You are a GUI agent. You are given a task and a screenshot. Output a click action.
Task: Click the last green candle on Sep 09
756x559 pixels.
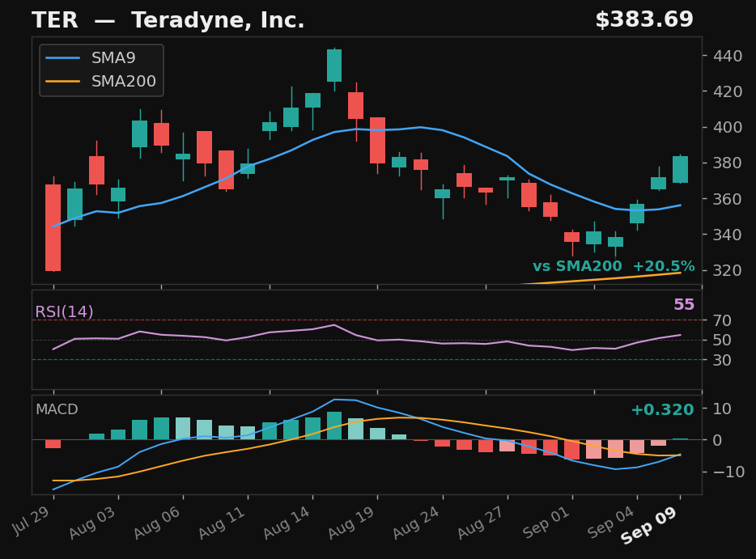point(680,169)
